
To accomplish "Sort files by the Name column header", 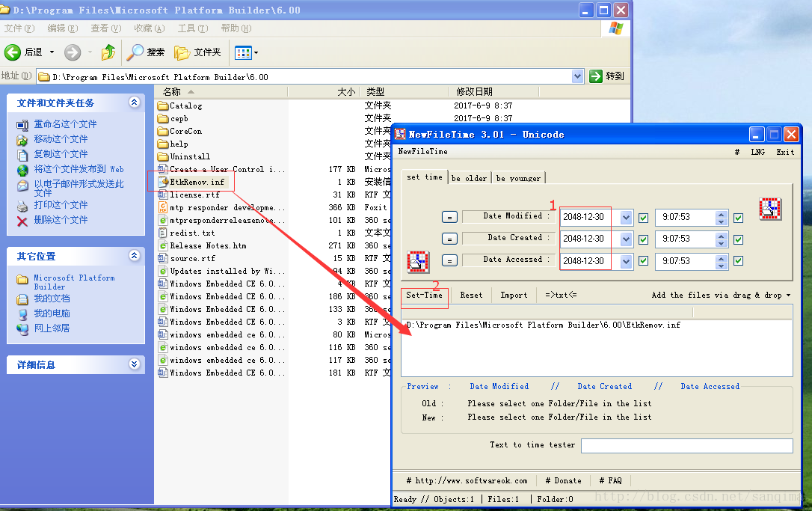I will tap(221, 92).
